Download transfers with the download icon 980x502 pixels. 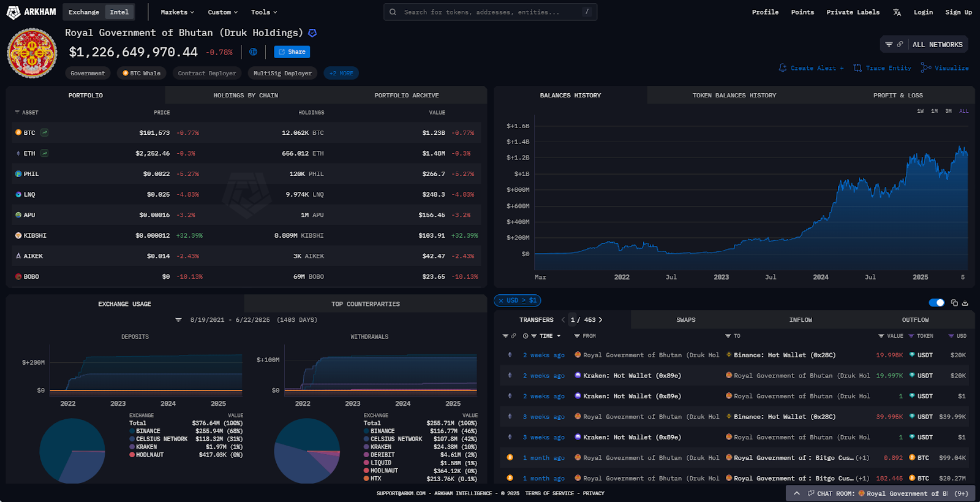point(965,303)
